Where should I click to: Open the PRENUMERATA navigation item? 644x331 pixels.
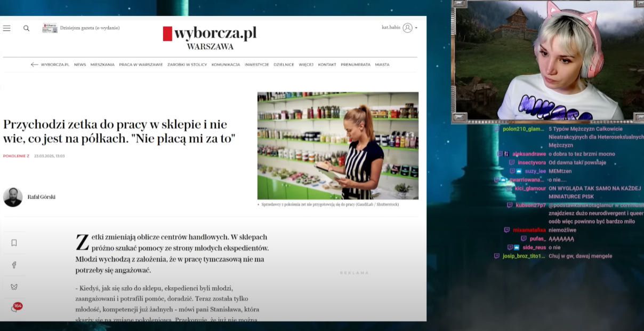(356, 65)
